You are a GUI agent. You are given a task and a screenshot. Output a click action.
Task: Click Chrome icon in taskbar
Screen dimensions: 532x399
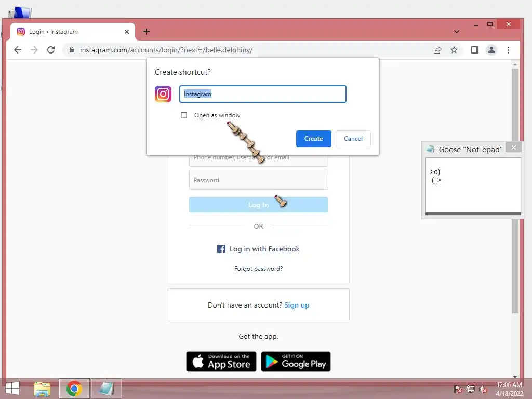(74, 389)
